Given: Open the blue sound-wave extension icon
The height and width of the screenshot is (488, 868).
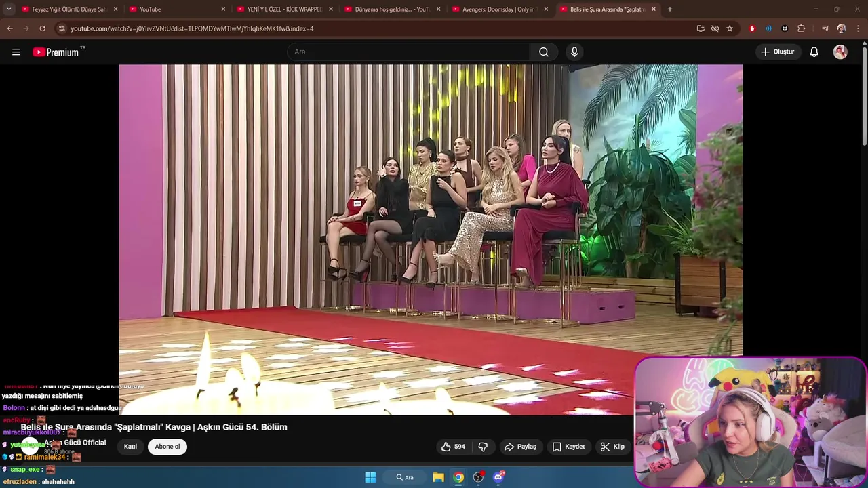Looking at the screenshot, I should (768, 28).
